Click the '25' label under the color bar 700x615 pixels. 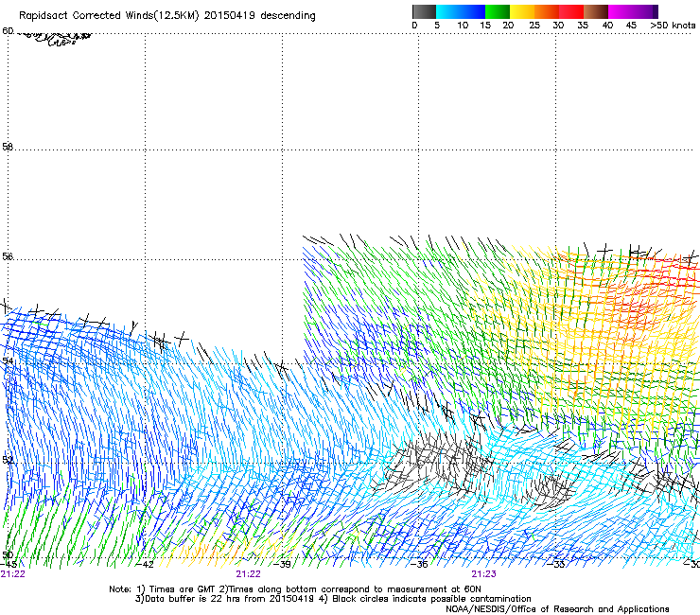(534, 26)
